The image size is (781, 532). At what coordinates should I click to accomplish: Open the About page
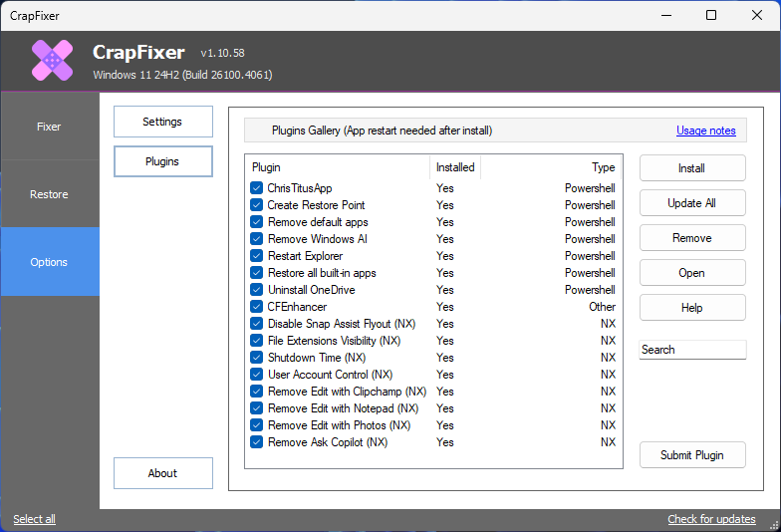[x=163, y=473]
